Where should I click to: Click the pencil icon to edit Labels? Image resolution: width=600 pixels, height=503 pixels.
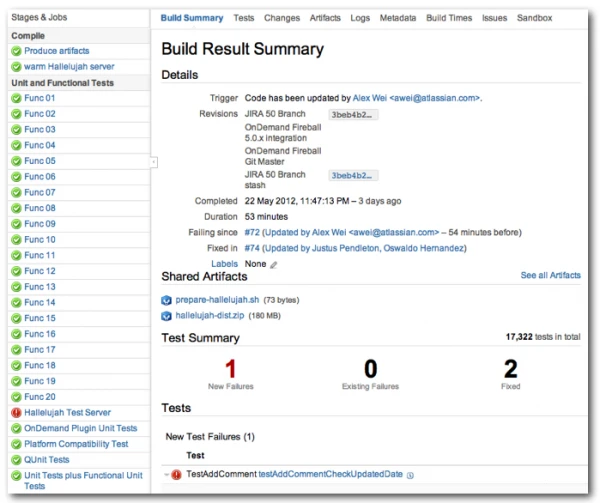pyautogui.click(x=273, y=265)
